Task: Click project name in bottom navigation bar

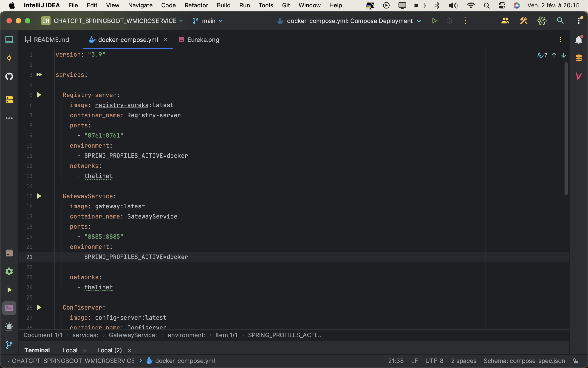Action: (x=73, y=361)
